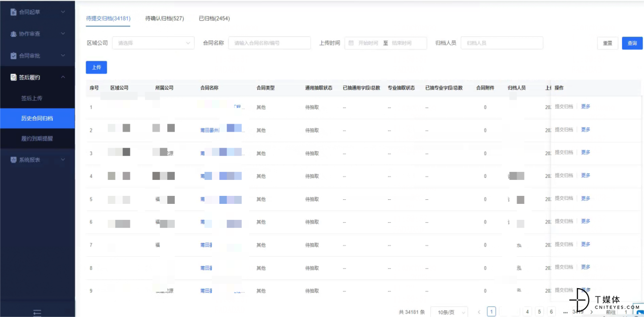This screenshot has width=644, height=317.
Task: Click the calendar icon in 上传时间 field
Action: 351,43
